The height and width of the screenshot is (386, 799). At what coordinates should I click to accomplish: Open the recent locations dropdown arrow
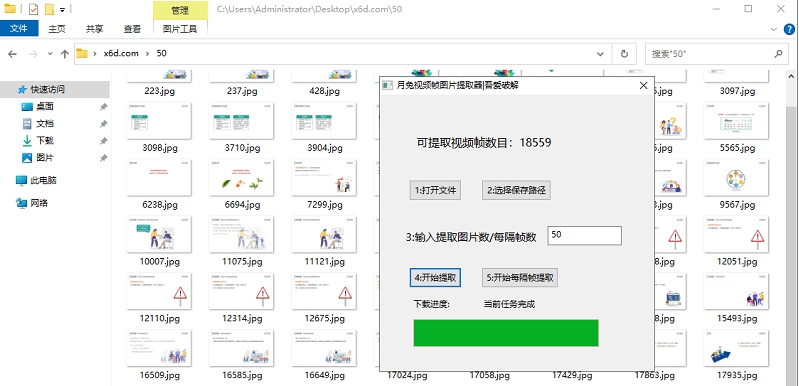50,53
